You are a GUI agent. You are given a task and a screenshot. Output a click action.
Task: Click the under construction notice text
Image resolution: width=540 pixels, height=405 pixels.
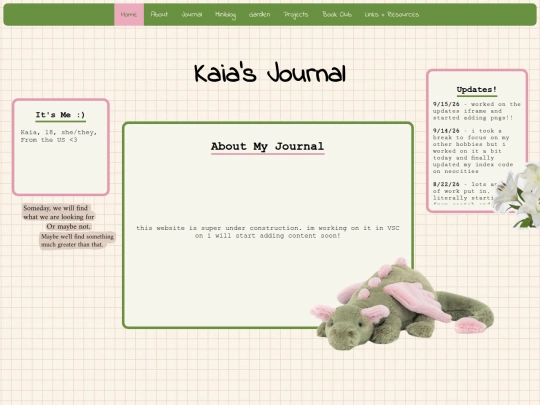tap(268, 232)
